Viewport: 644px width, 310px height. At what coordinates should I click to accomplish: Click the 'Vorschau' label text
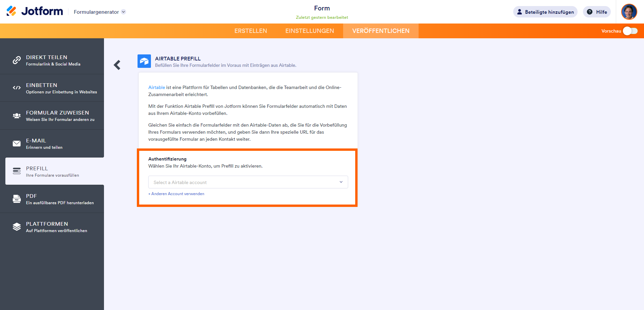611,31
